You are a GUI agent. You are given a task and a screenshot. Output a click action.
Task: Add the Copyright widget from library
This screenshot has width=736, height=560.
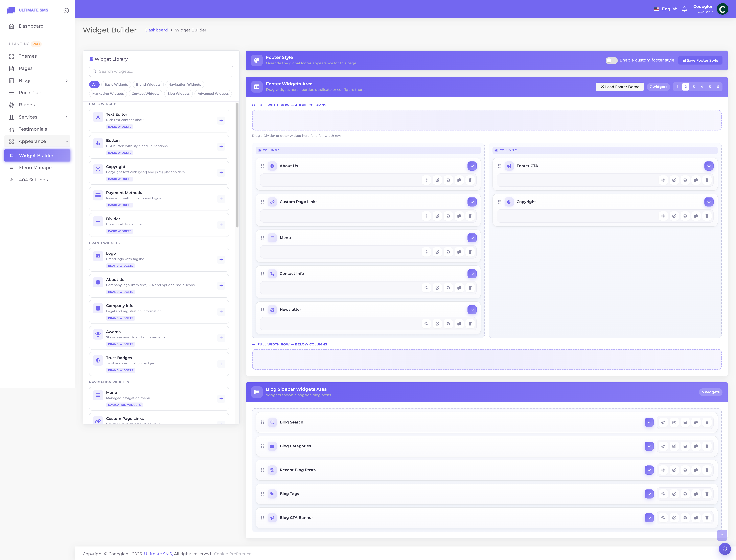221,173
